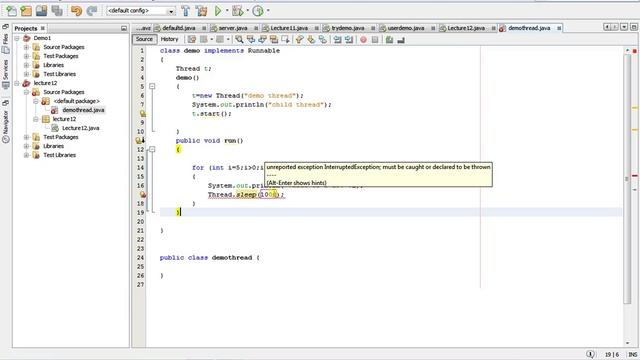Collapse the default package node
The image size is (640, 360).
(x=36, y=101)
